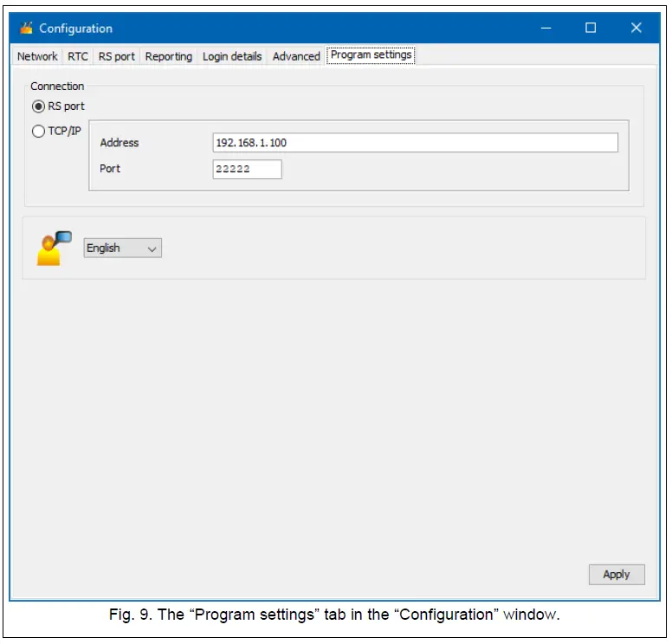Go to the Reporting tab
The image size is (672, 644).
(x=168, y=56)
